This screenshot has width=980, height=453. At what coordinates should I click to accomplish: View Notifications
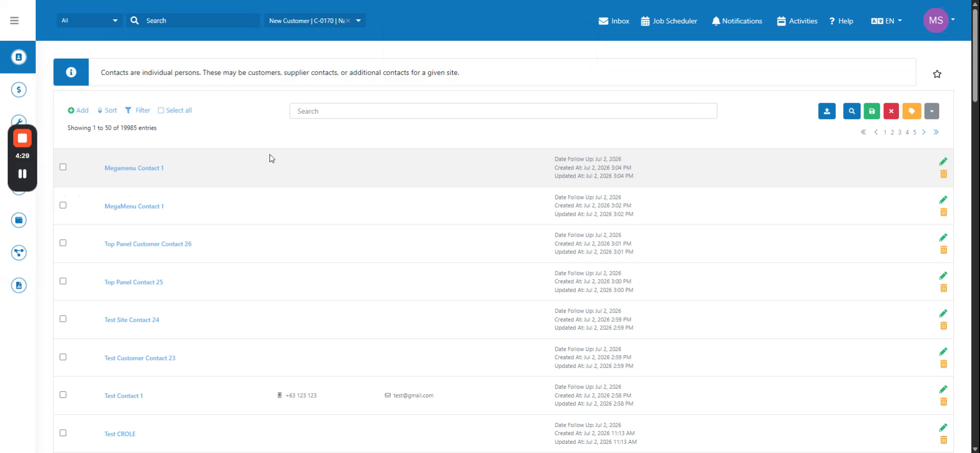coord(737,21)
